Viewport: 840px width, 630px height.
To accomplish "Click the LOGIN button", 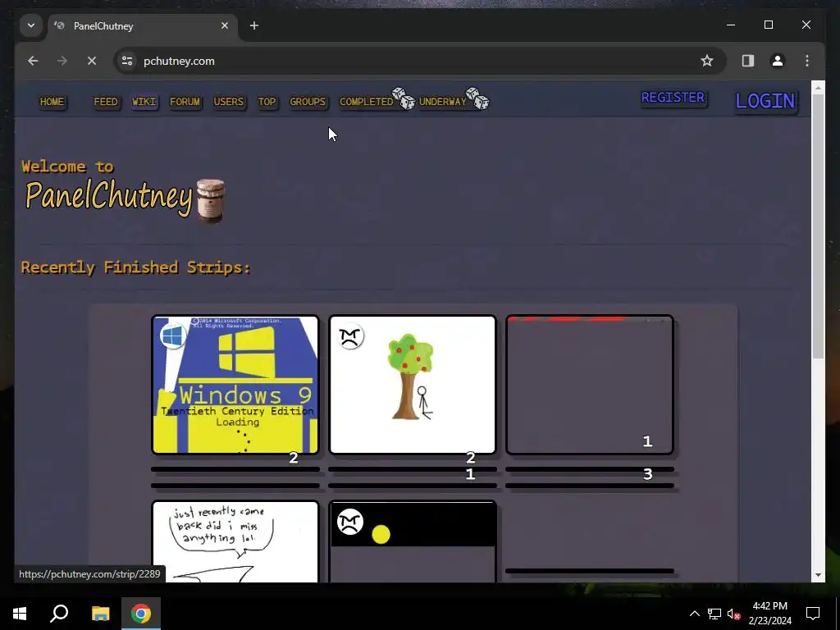I will click(x=765, y=101).
